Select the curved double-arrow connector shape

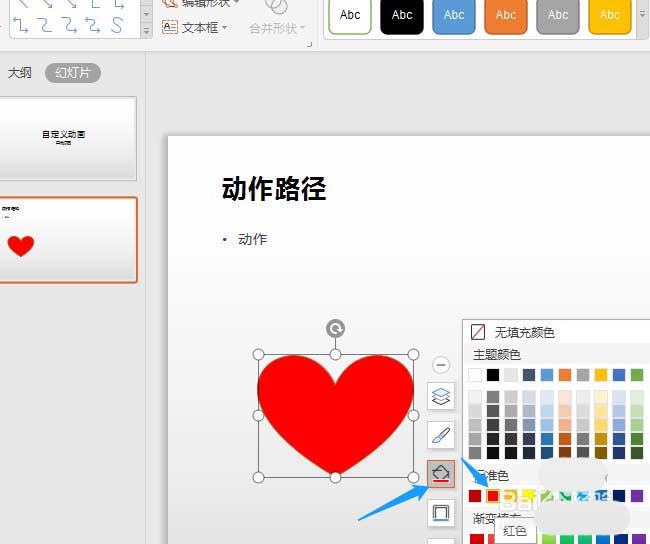coord(92,25)
